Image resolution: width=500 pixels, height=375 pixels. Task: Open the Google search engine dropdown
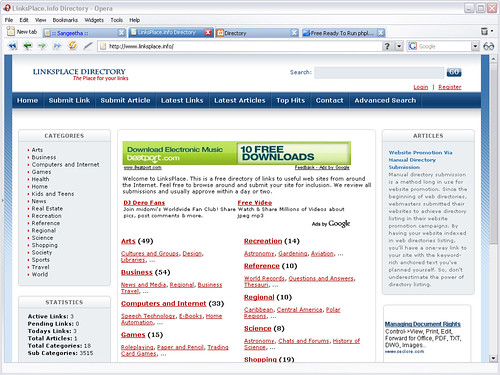(x=475, y=46)
